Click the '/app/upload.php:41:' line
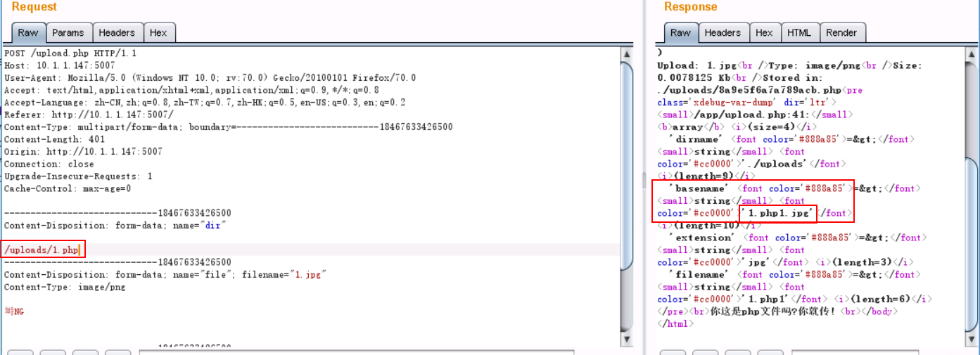The image size is (980, 355). click(x=755, y=115)
